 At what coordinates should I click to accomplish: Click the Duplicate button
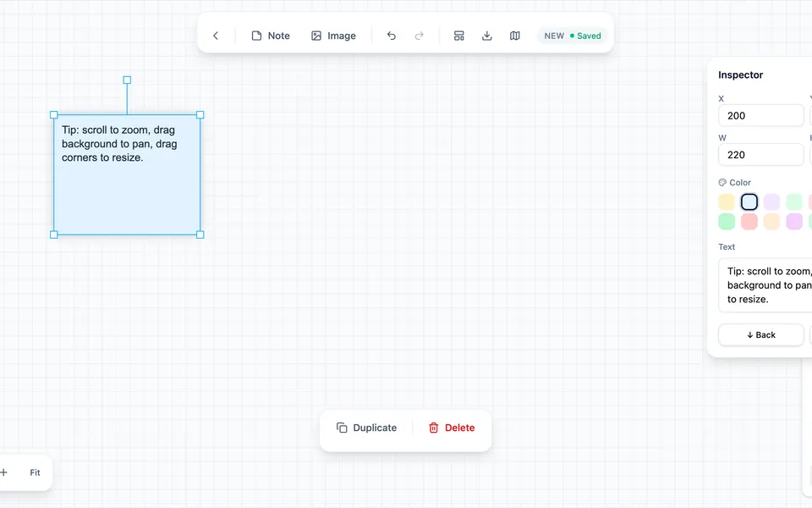click(x=366, y=428)
